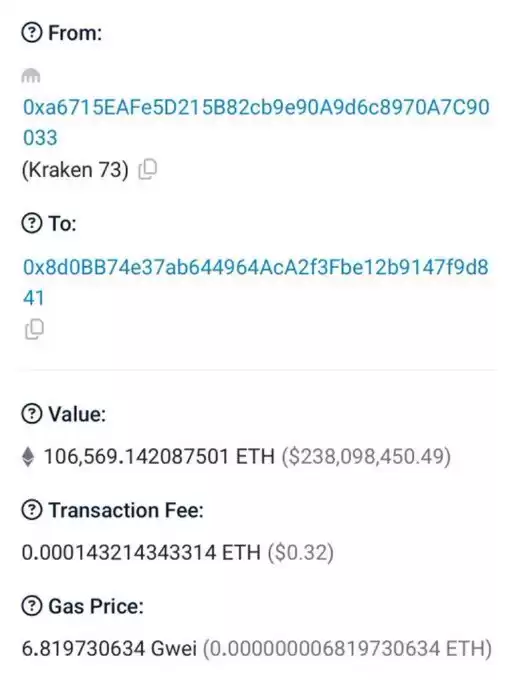
Task: Click the 0.000143214343314 ETH fee
Action: tap(141, 553)
